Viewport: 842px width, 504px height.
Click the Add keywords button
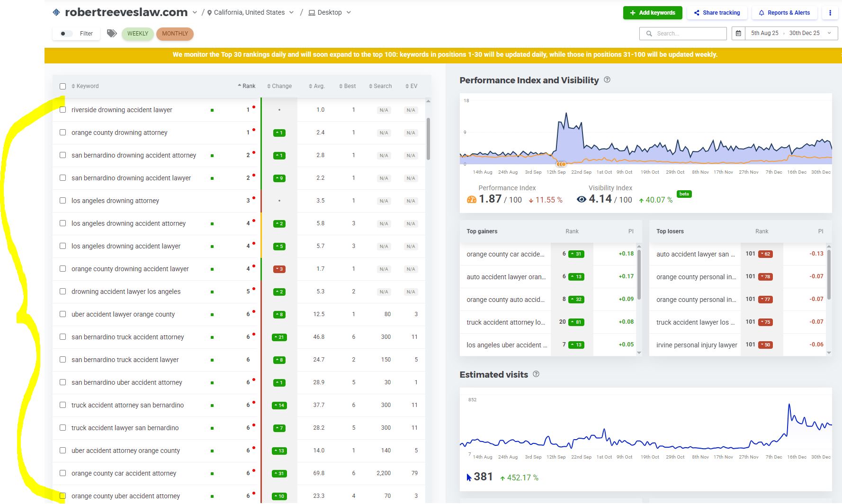click(x=652, y=13)
